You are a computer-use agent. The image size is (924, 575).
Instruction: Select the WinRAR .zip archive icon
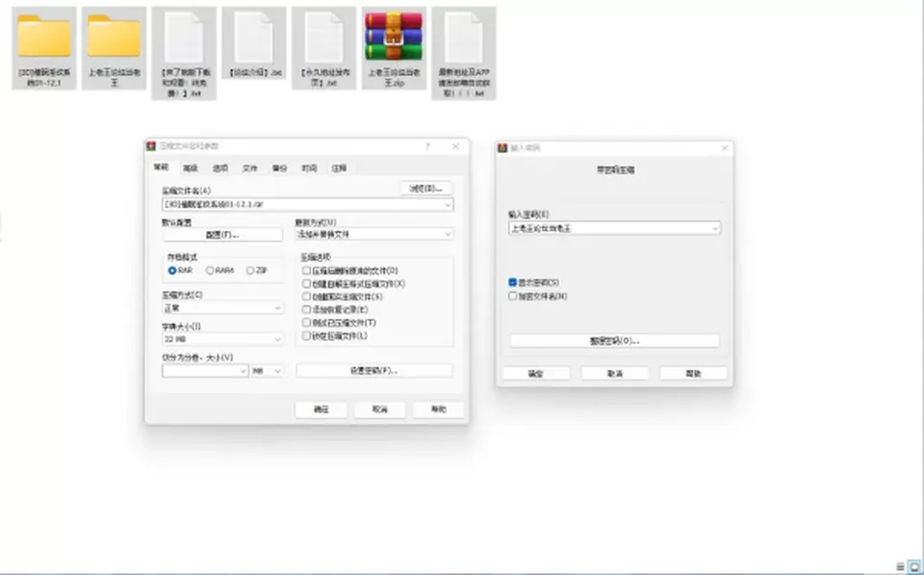pyautogui.click(x=394, y=37)
